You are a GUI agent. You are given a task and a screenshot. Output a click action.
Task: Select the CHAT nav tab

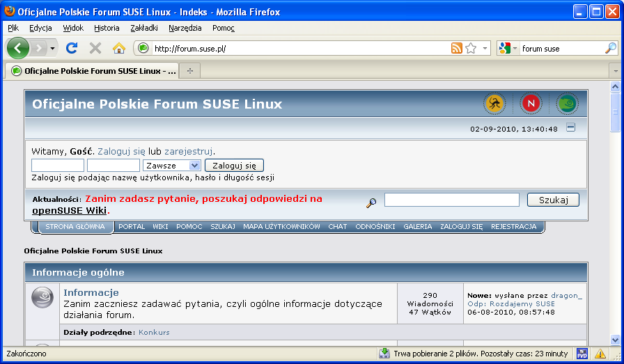(338, 227)
